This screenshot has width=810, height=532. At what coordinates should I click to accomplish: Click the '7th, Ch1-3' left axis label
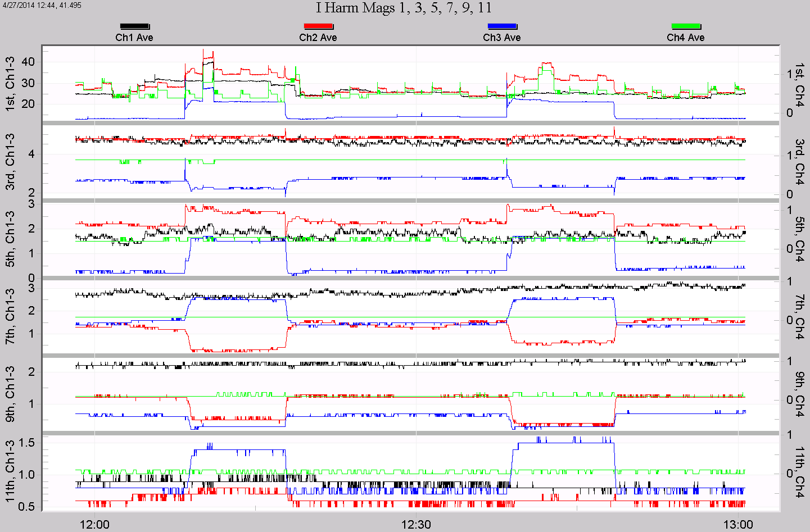click(x=10, y=316)
